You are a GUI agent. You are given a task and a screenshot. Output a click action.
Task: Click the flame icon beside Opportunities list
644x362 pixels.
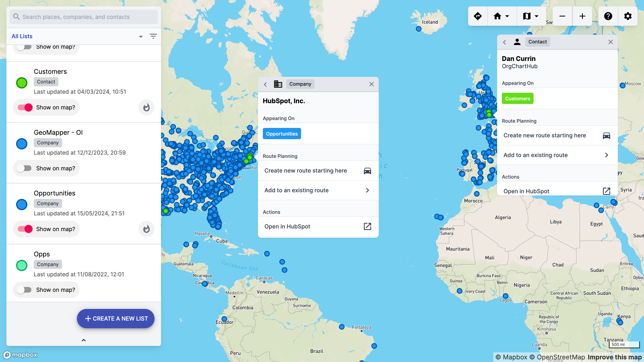(x=146, y=229)
